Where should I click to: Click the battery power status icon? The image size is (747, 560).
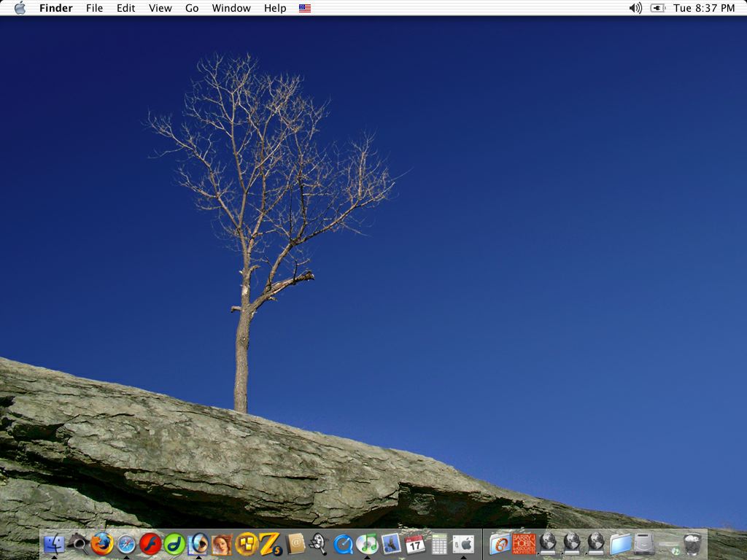657,8
